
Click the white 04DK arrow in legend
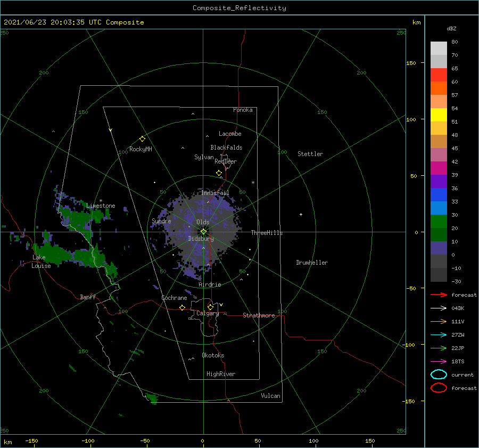click(439, 308)
